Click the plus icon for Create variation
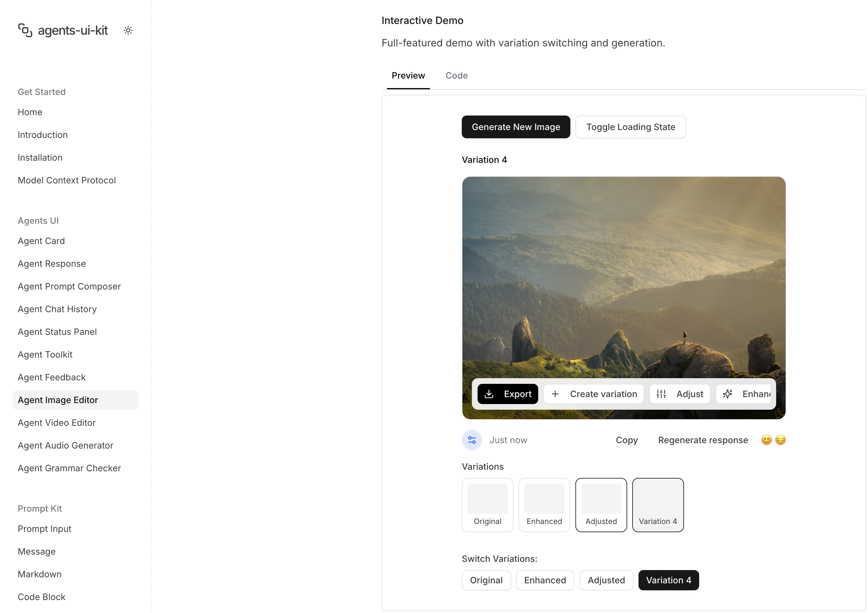Screen dimensions: 868x613 coord(555,394)
